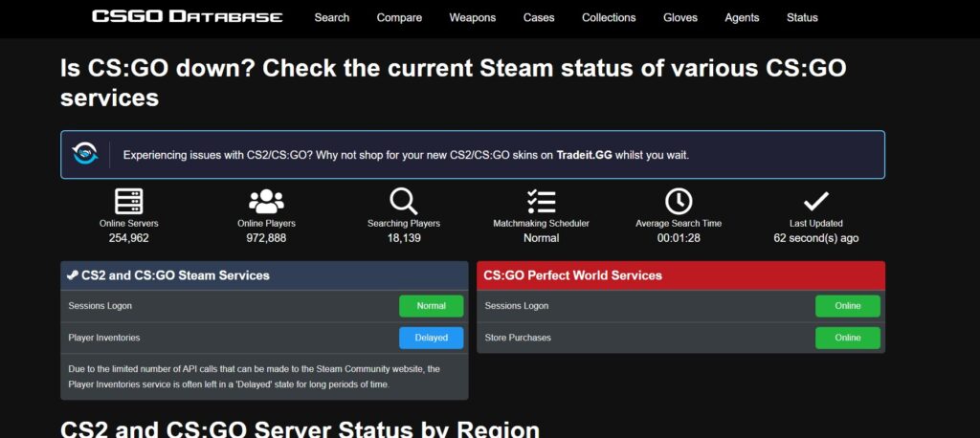Click the Matchmaking Scheduler checklist icon

coord(542,201)
